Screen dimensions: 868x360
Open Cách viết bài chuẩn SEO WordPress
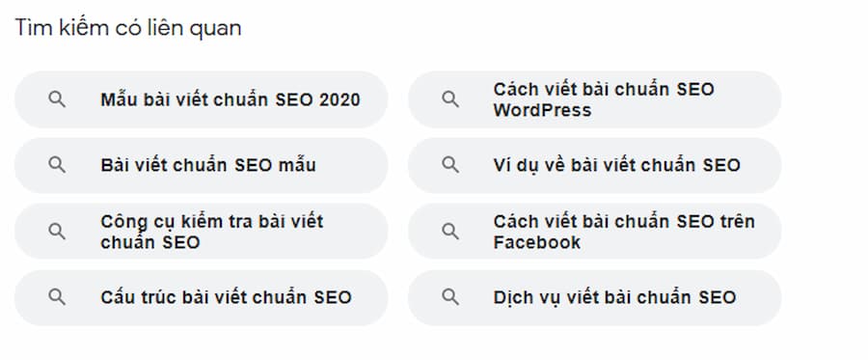pos(594,99)
